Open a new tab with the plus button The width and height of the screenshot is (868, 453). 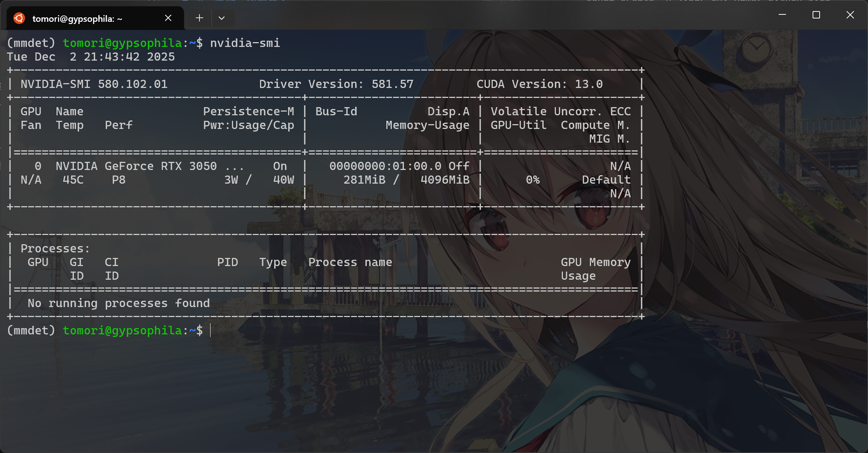tap(199, 18)
